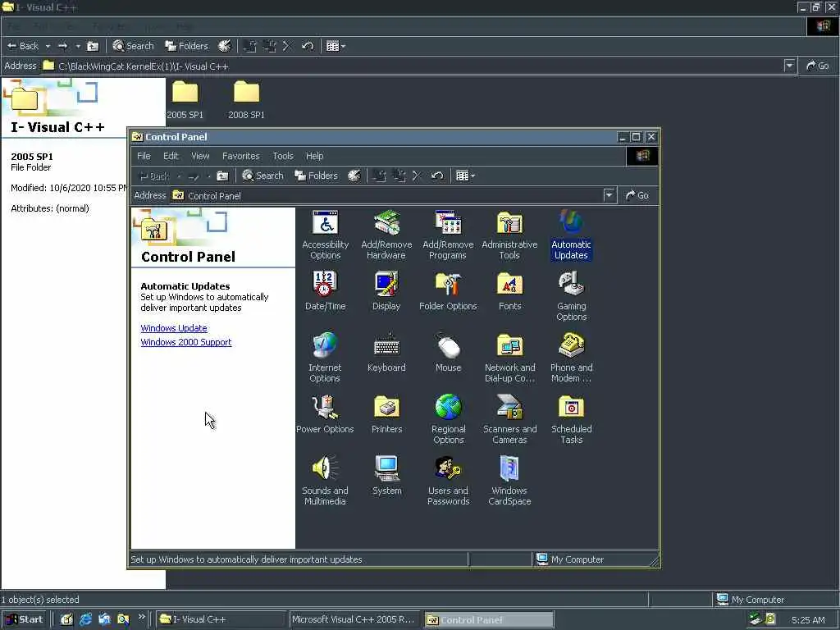Open the Printers folder
Image resolution: width=840 pixels, height=630 pixels.
386,414
